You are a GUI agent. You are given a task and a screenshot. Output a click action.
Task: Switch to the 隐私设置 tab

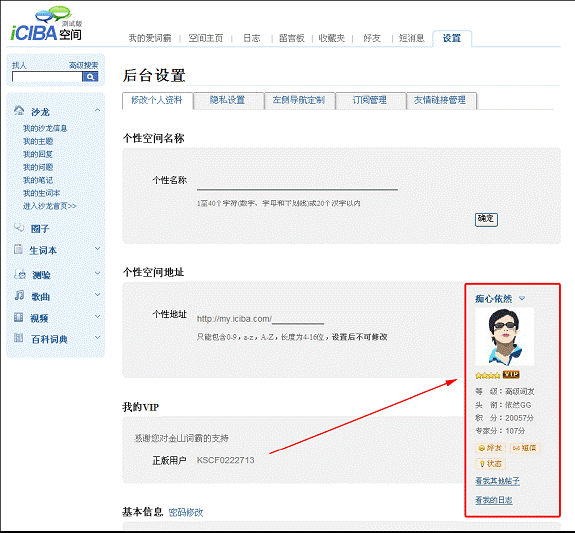coord(228,101)
